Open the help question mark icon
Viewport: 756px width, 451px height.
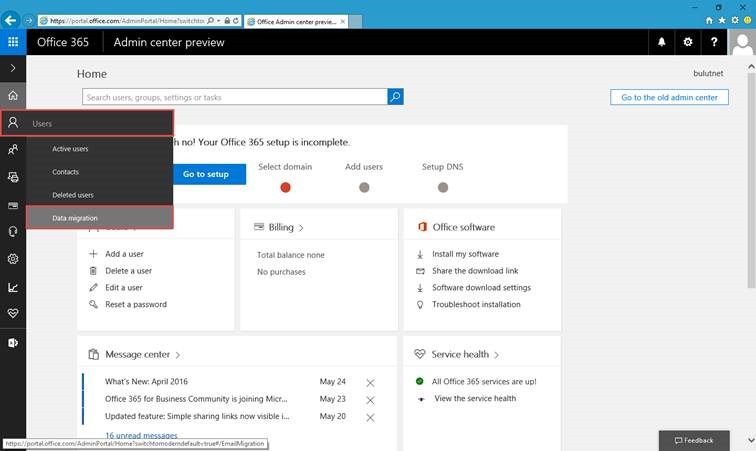point(714,42)
